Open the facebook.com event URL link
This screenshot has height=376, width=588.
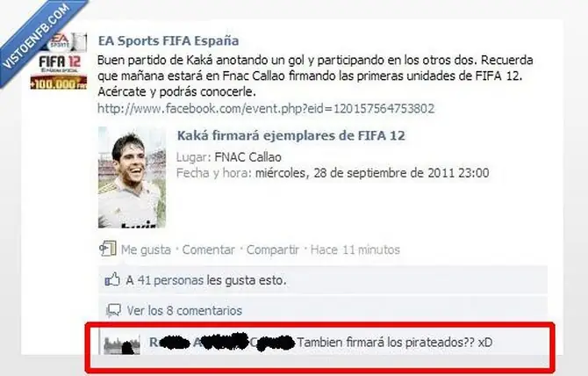click(266, 109)
